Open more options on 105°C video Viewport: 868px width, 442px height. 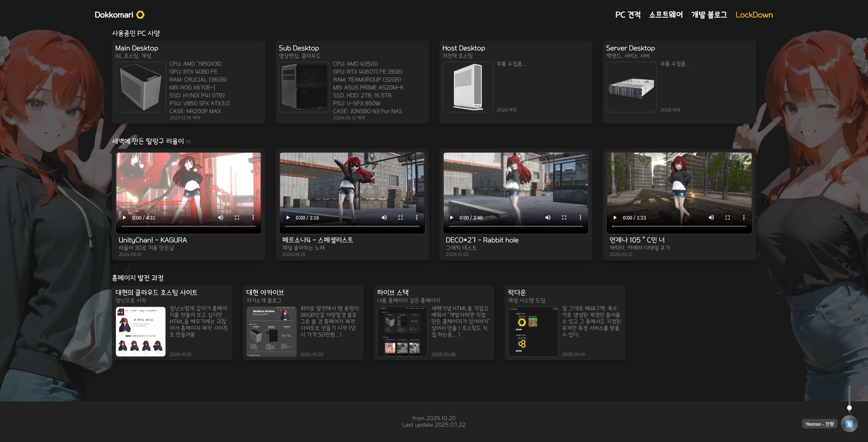click(x=744, y=217)
